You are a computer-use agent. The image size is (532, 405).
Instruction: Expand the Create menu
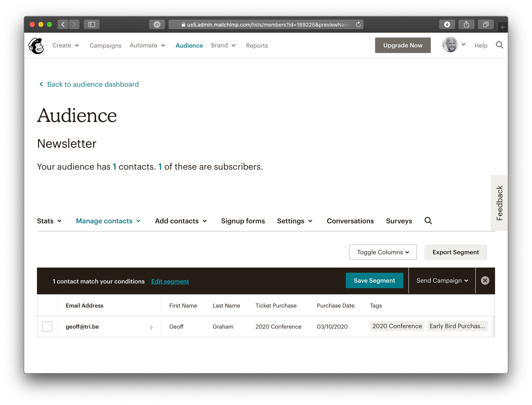coord(65,45)
